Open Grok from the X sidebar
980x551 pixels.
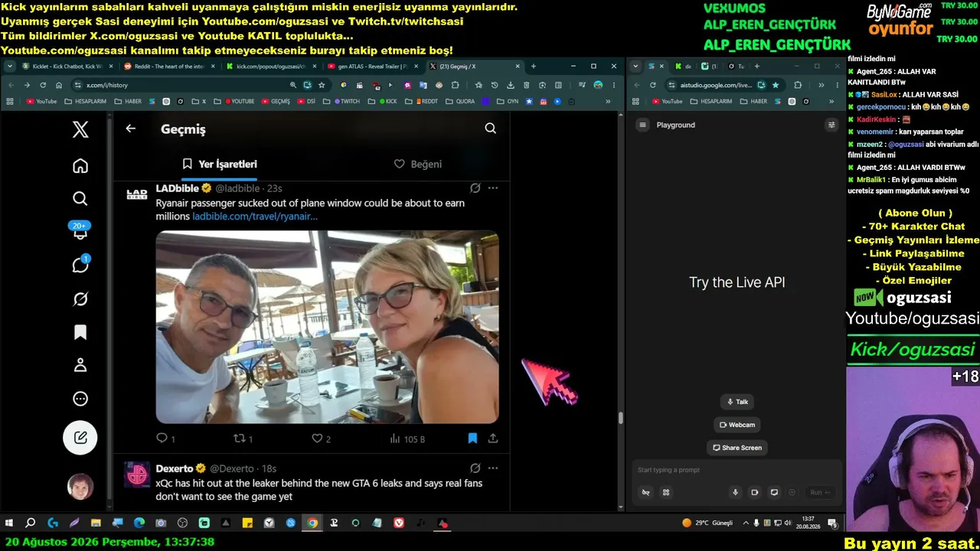[x=80, y=299]
